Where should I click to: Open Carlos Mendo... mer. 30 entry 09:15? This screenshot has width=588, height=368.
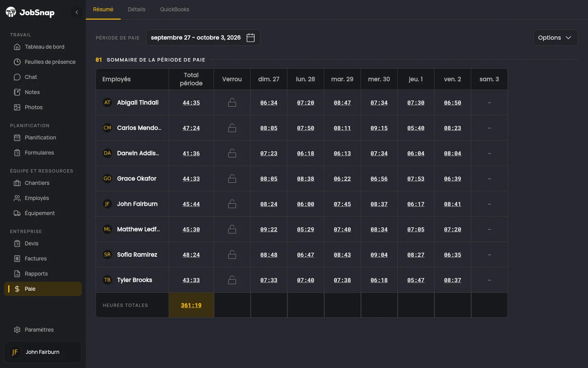(379, 128)
